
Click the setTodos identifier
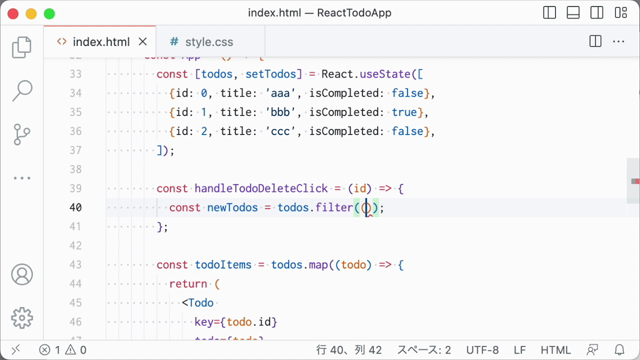[x=271, y=74]
